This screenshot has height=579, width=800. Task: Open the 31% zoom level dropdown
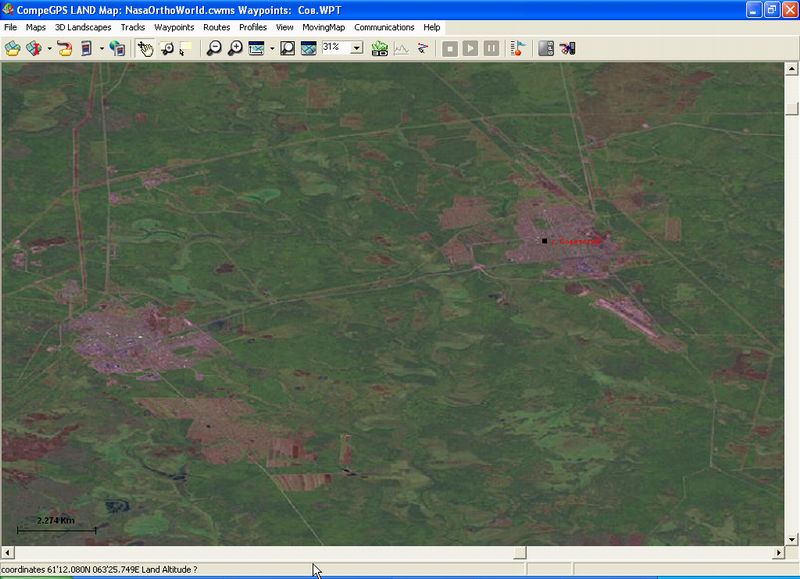click(x=357, y=48)
